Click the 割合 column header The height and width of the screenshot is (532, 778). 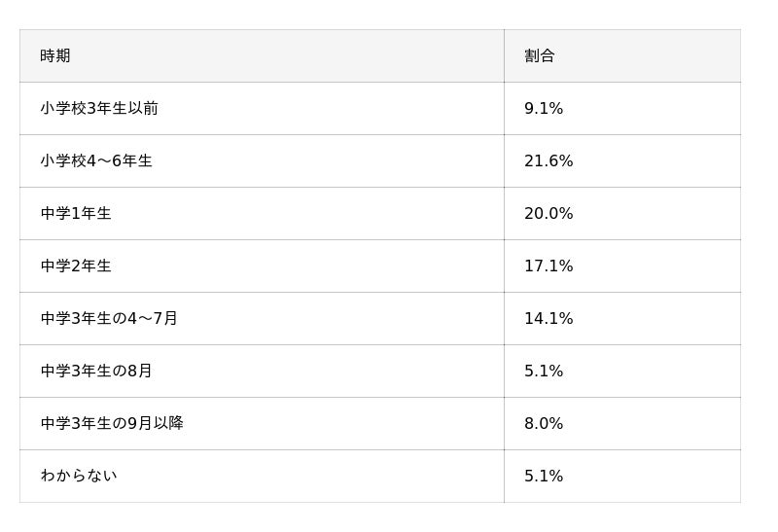[539, 55]
